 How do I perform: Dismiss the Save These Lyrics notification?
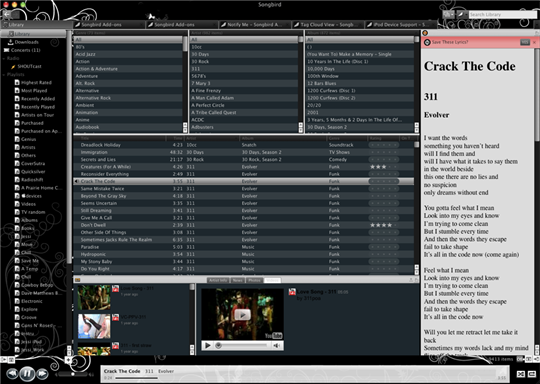534,42
